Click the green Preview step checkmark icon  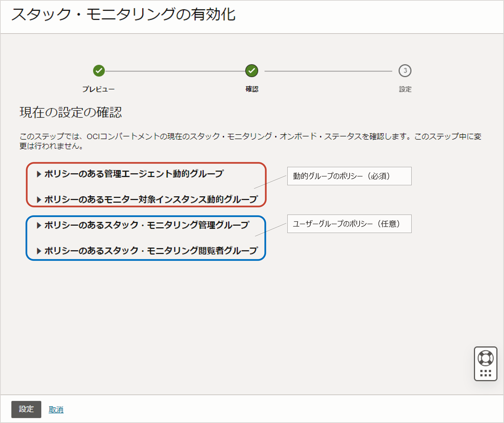99,71
